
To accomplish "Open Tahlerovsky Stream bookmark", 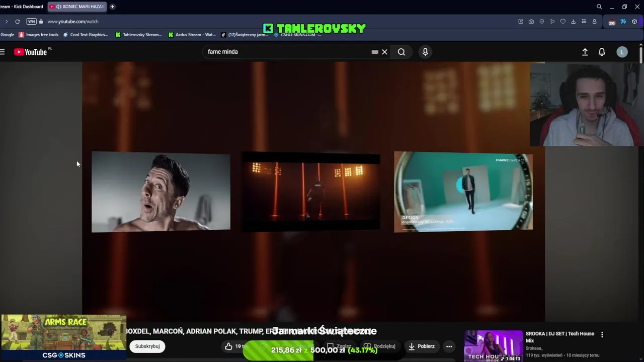I will (x=139, y=35).
